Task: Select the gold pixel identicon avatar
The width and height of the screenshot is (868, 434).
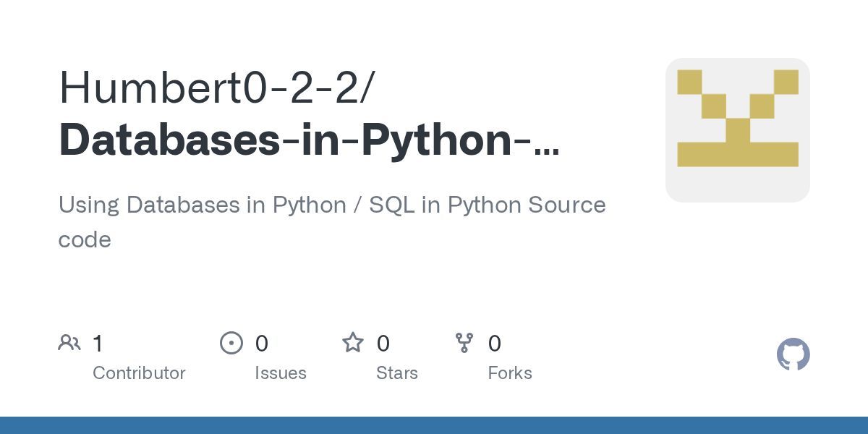Action: coord(738,130)
